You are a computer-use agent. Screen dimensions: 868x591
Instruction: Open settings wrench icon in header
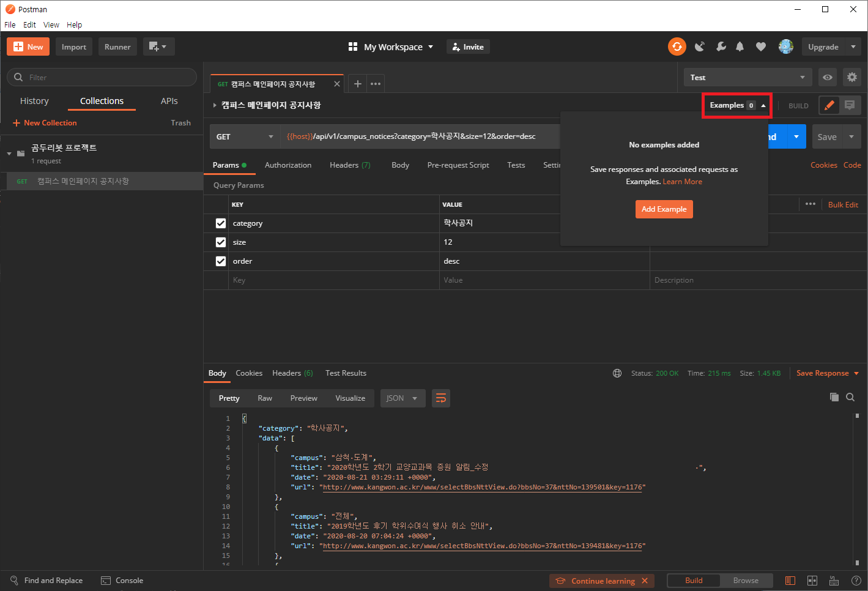point(721,46)
